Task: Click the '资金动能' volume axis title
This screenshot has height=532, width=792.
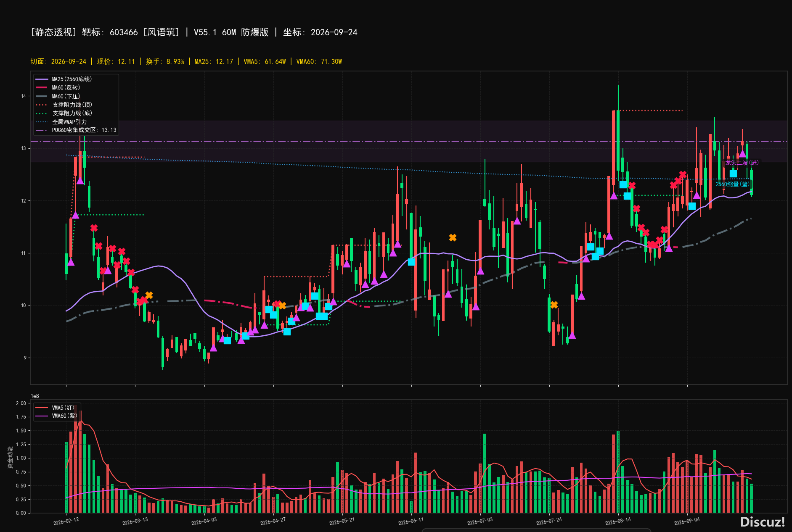Action: point(10,457)
